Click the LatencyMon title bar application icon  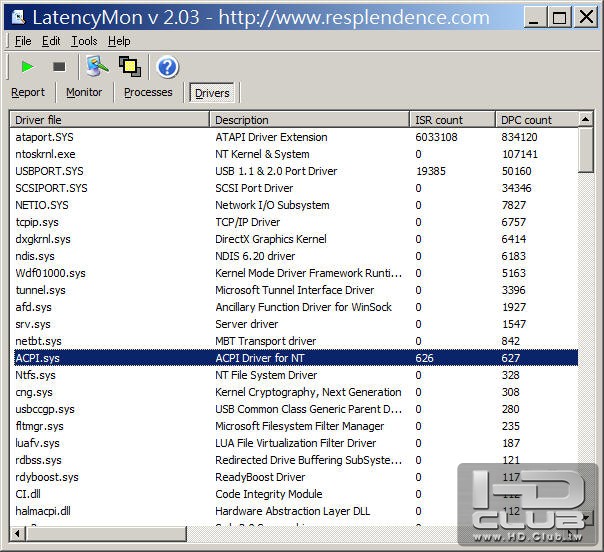pos(18,17)
